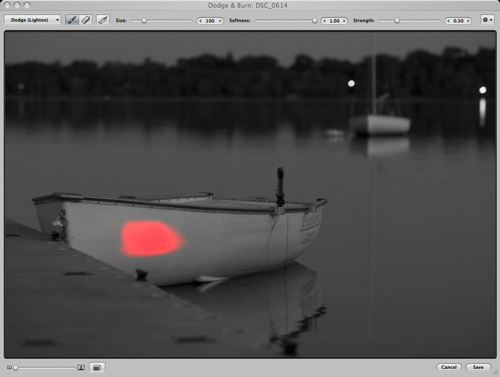The width and height of the screenshot is (500, 377).
Task: Increase Size value with right arrow
Action: [220, 21]
